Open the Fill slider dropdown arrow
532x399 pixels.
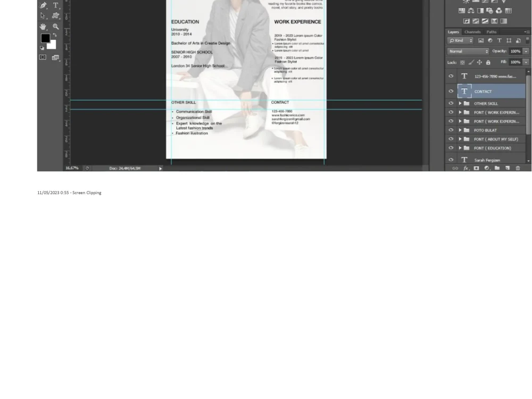526,62
